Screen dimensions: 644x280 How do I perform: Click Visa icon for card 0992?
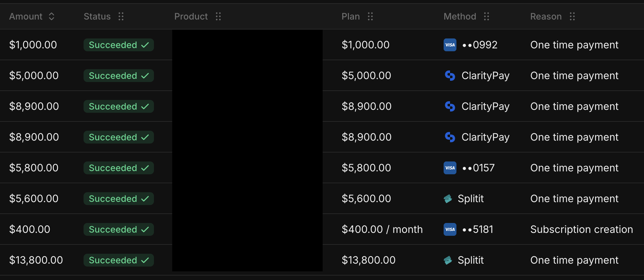[450, 45]
